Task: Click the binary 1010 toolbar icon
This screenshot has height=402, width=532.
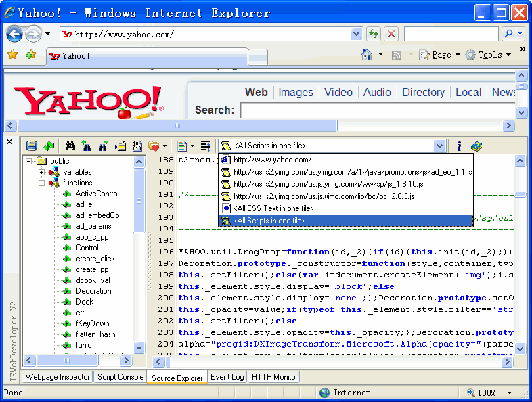Action: point(137,146)
